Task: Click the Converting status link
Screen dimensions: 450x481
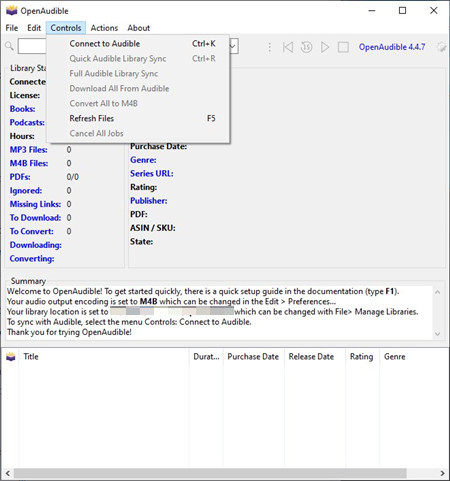Action: pyautogui.click(x=32, y=259)
